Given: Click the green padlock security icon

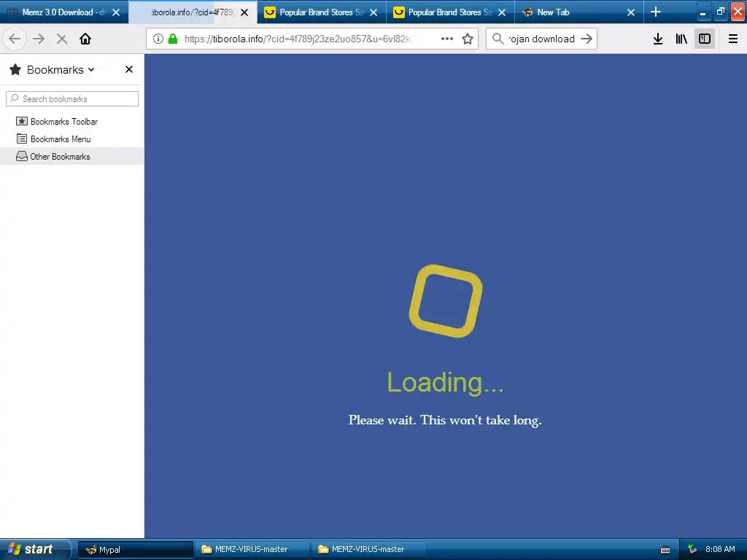Looking at the screenshot, I should (x=173, y=39).
